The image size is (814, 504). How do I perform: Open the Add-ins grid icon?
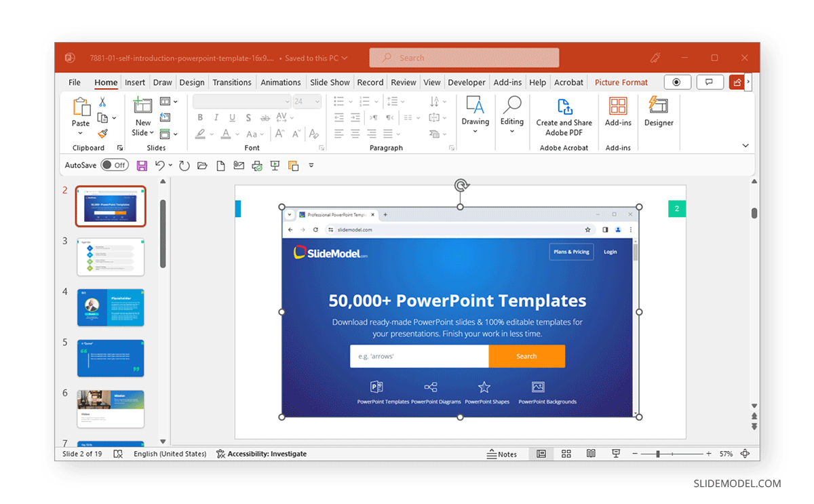618,106
